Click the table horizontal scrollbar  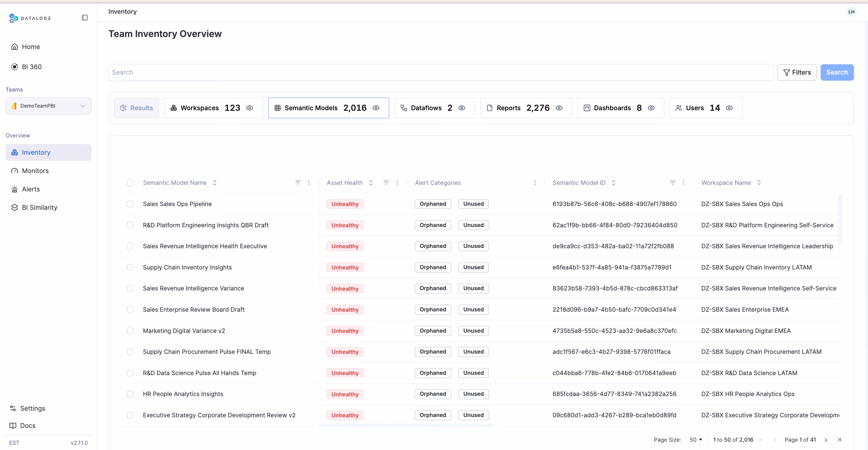pos(406,425)
